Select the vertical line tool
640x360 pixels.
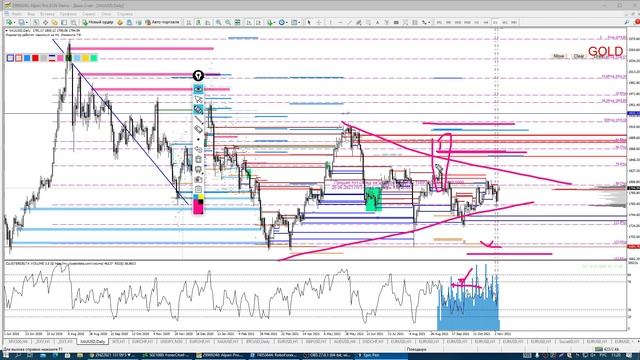[x=330, y=22]
